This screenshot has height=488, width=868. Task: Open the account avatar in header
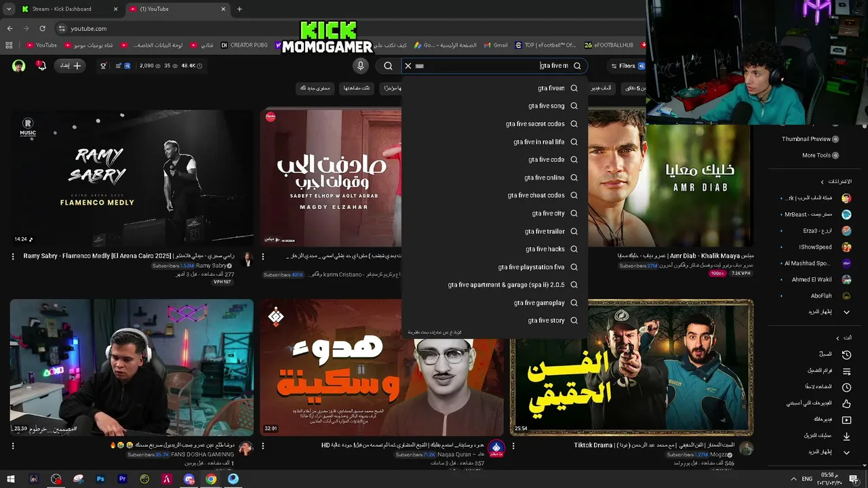[x=19, y=66]
